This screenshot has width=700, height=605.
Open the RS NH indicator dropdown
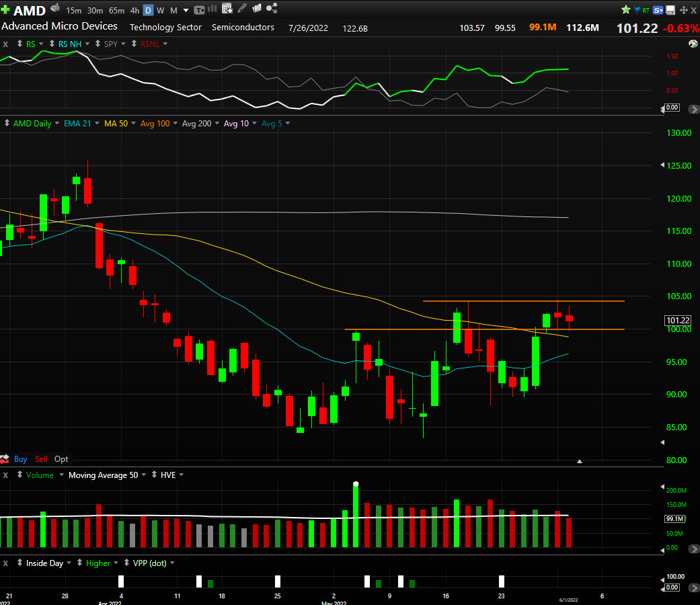coord(87,44)
